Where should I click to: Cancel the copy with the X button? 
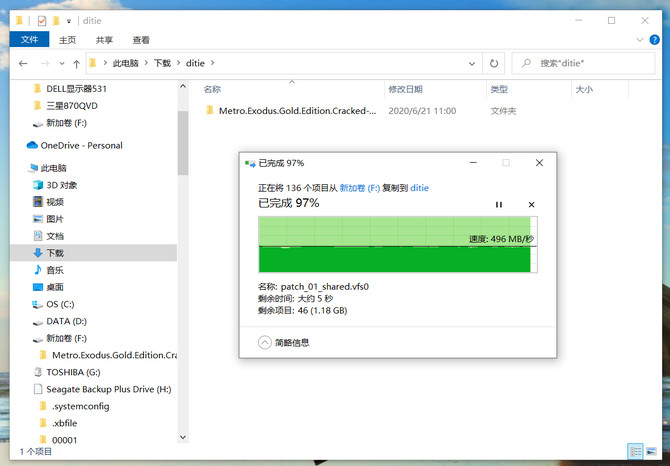pyautogui.click(x=531, y=204)
